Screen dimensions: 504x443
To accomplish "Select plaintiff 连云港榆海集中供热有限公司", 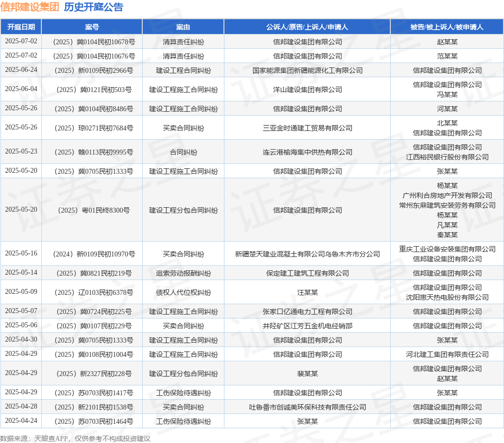I will pos(307,152).
